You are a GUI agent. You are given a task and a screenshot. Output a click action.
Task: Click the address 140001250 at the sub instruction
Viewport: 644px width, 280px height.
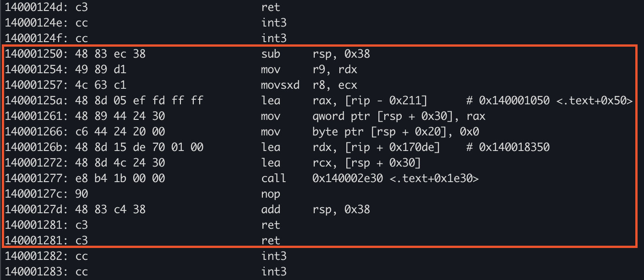(x=32, y=54)
